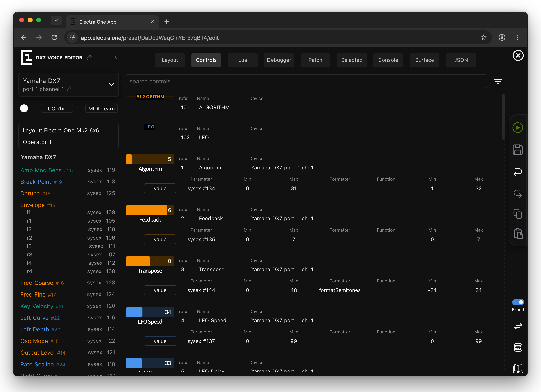The image size is (541, 392).
Task: Switch to the Patch tab
Action: pyautogui.click(x=315, y=60)
